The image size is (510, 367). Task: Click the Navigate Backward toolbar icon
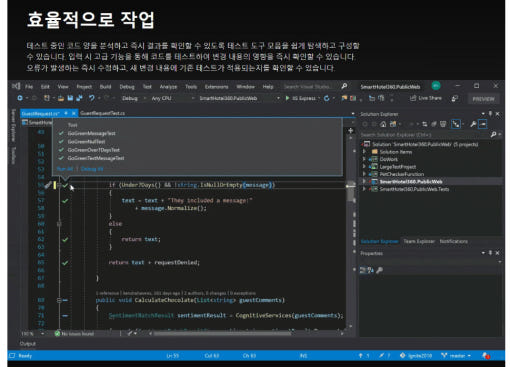click(x=20, y=98)
